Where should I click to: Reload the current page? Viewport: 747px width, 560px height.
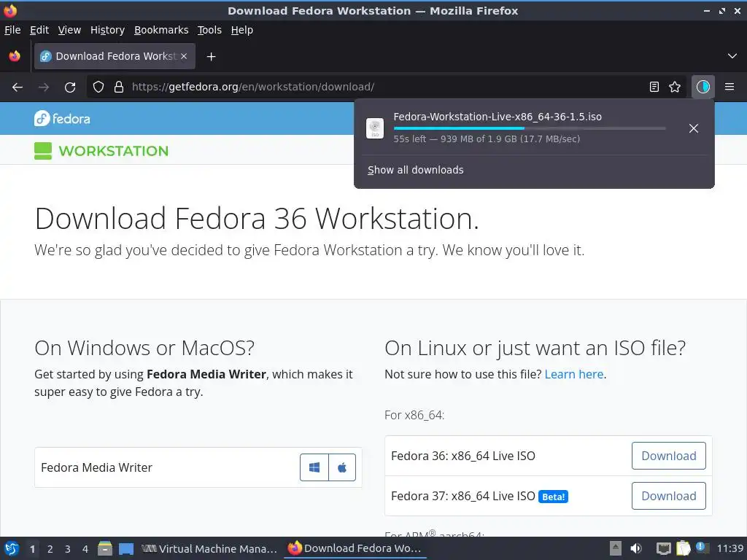pyautogui.click(x=70, y=87)
